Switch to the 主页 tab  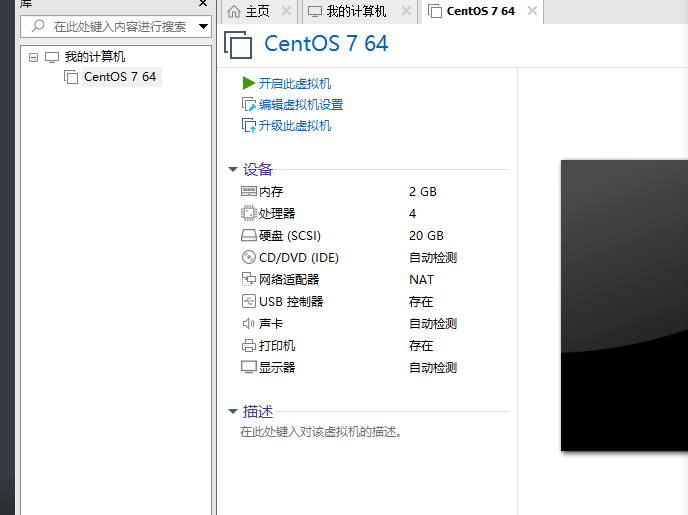(x=257, y=11)
